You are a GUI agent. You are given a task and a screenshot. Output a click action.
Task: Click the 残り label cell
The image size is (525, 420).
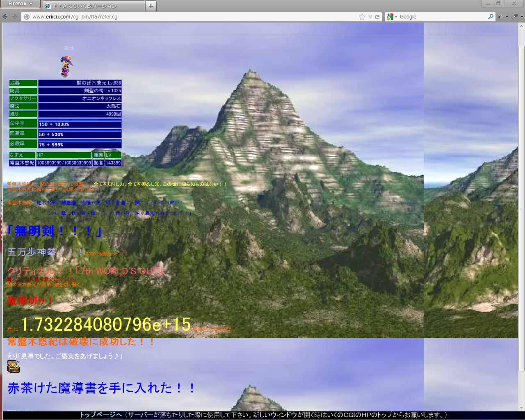click(x=23, y=114)
